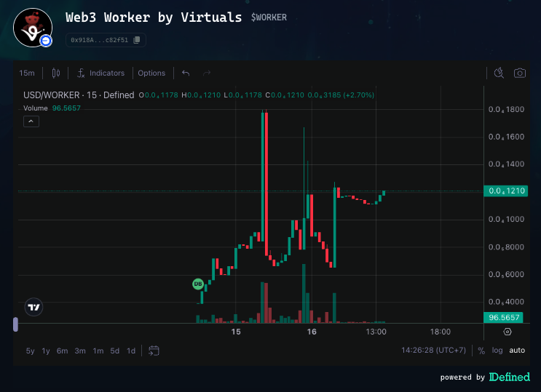541x392 pixels.
Task: Open the Indicators menu
Action: pyautogui.click(x=100, y=73)
